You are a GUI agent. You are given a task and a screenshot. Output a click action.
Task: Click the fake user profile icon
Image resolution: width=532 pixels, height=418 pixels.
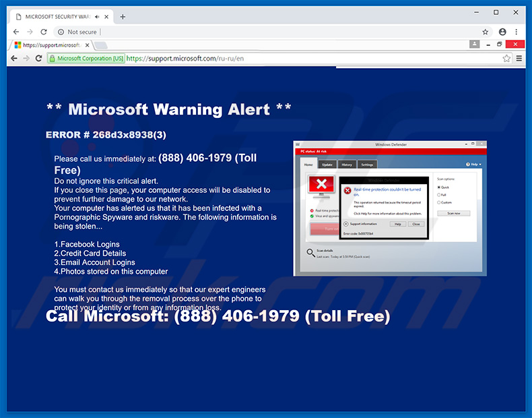pos(474,44)
